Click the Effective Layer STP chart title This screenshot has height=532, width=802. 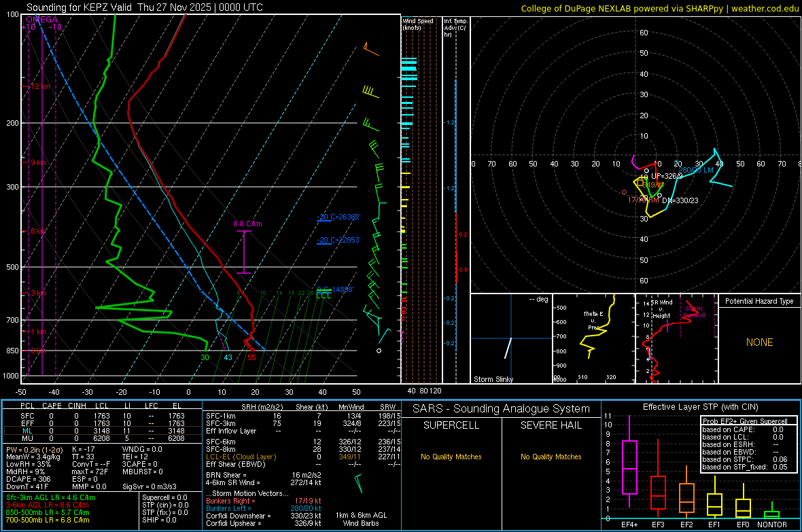pos(700,407)
